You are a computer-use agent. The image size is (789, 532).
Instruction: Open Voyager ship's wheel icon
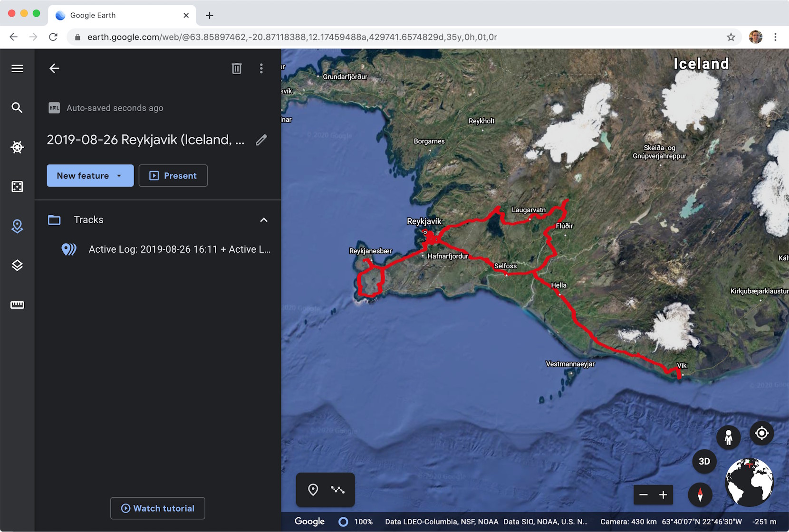(x=17, y=147)
